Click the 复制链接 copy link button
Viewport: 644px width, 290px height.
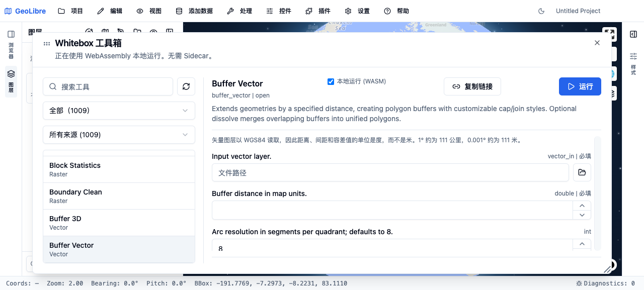click(472, 86)
